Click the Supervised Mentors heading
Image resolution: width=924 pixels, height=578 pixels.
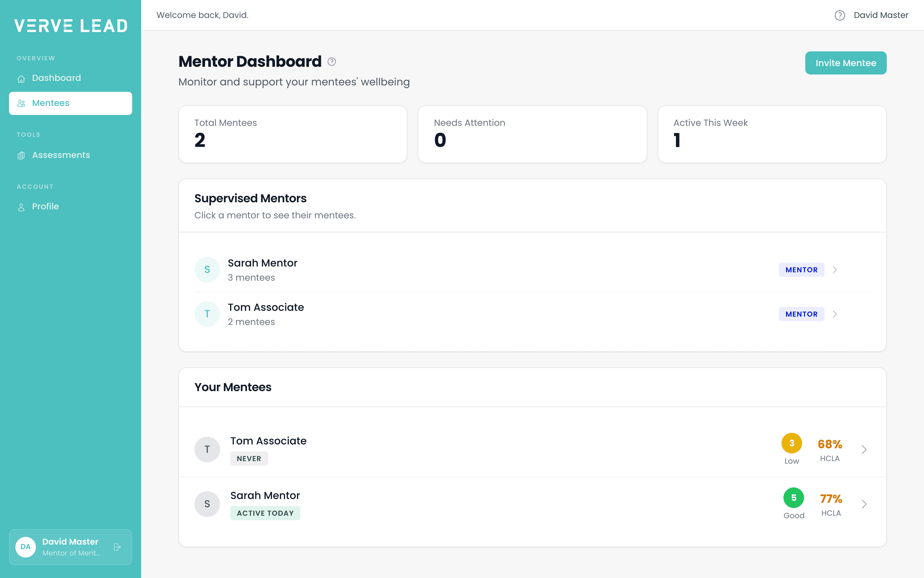click(x=251, y=198)
